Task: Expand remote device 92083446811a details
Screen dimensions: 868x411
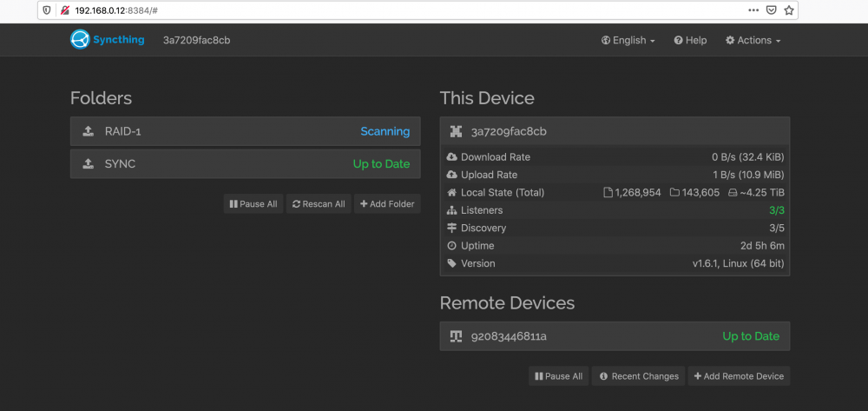Action: (x=615, y=336)
